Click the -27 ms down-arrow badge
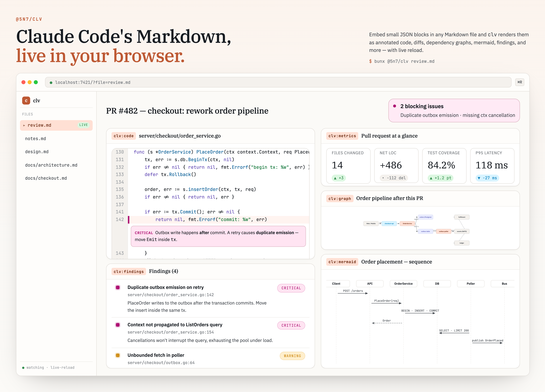 [x=487, y=178]
